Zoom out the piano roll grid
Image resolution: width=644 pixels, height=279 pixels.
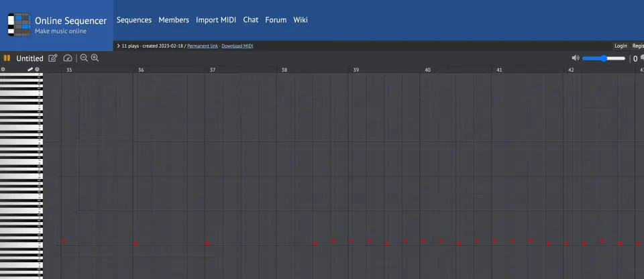pos(84,58)
